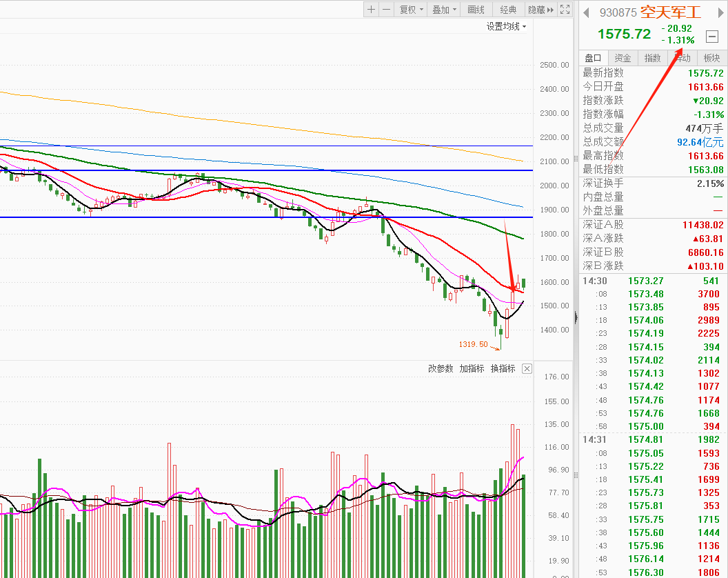Enter fullscreen with the expand icon
728x578 pixels.
point(565,10)
